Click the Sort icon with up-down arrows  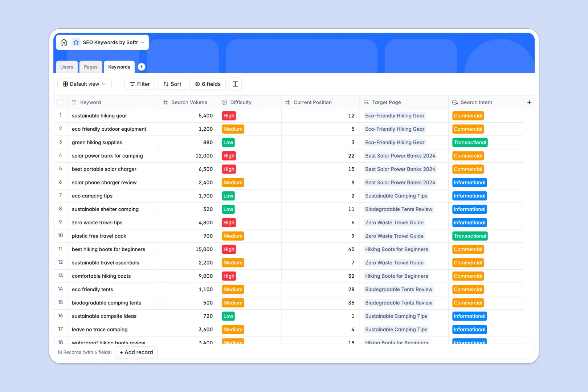pos(166,84)
